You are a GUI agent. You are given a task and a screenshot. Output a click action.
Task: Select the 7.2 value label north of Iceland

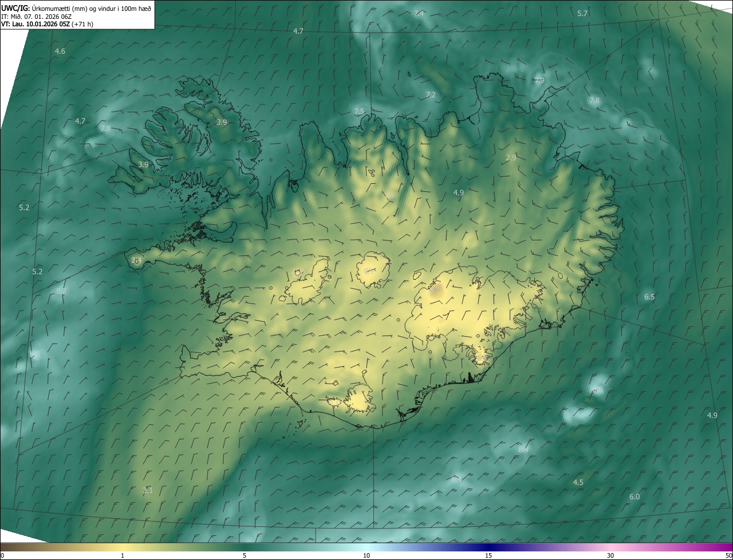431,94
